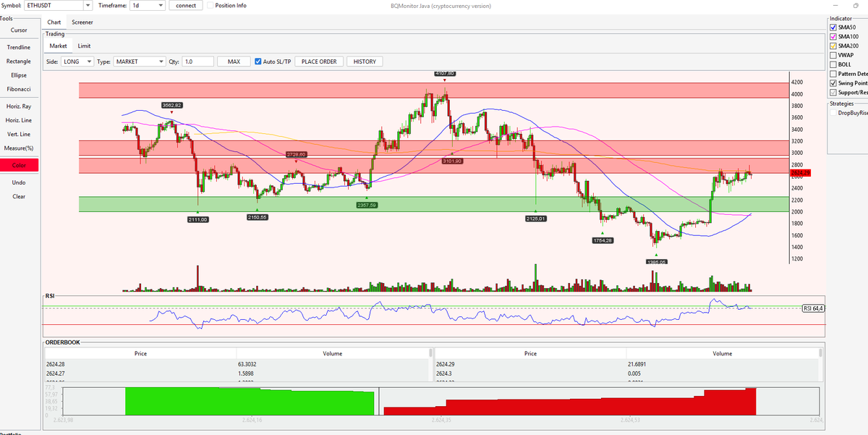Select the Limit order tab
Screen dimensions: 868x435
(x=85, y=46)
